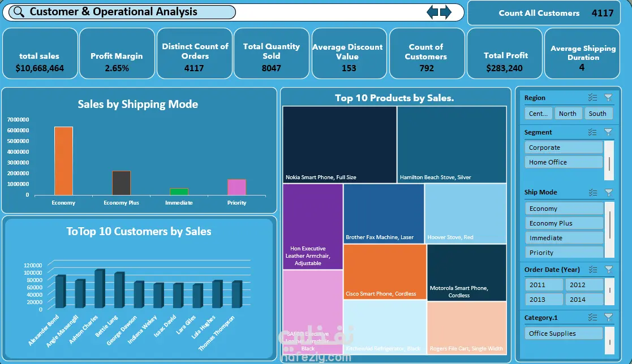The height and width of the screenshot is (364, 632).
Task: Click the right navigation arrow
Action: pyautogui.click(x=446, y=12)
